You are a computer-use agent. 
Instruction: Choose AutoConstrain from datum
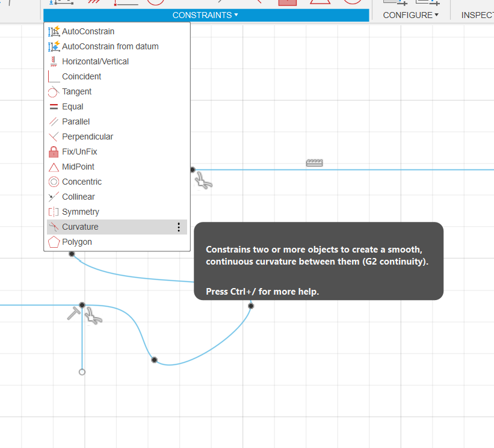click(x=110, y=46)
